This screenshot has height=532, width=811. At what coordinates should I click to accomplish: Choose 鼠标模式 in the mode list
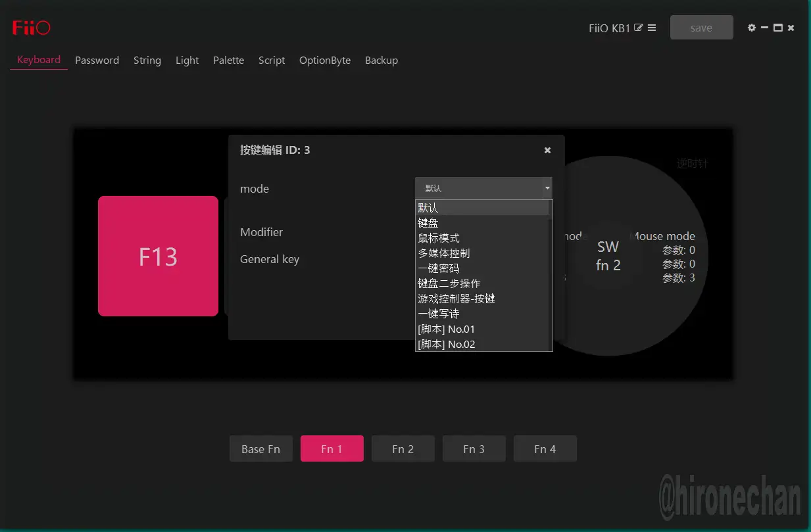(439, 238)
